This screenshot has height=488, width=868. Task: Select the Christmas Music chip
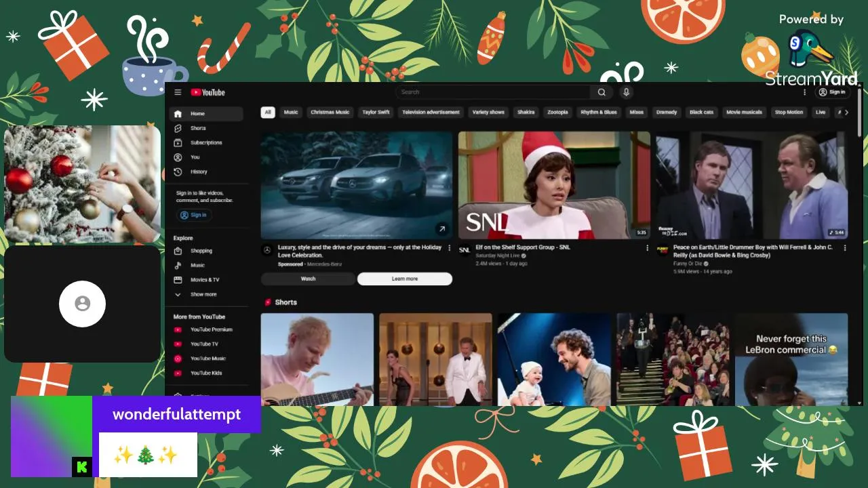(330, 112)
